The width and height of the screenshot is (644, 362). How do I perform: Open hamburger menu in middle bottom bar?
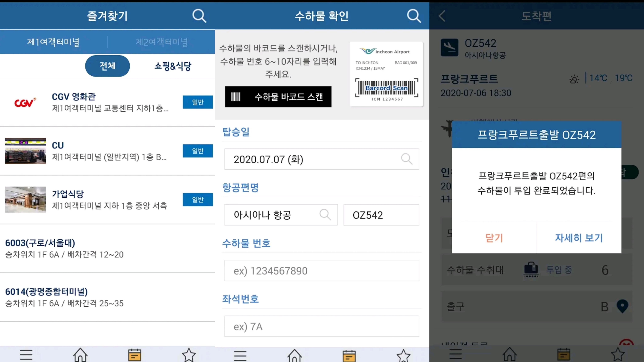pyautogui.click(x=240, y=355)
